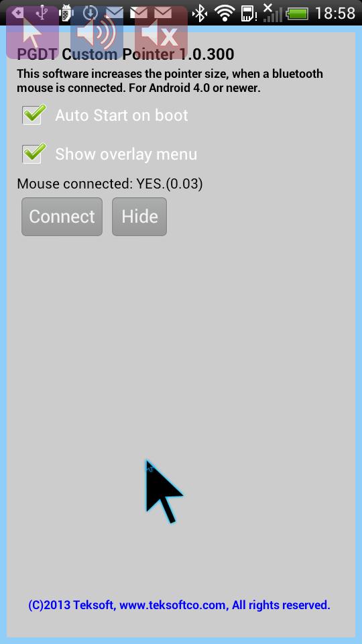Viewport: 362px width, 644px height.
Task: Tap the large black mouse pointer
Action: click(163, 491)
